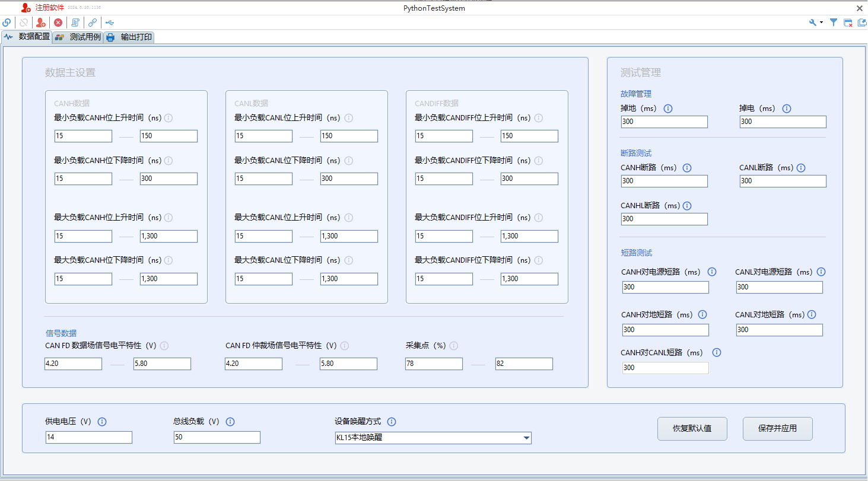
Task: Click the greyed-out disconnect link toolbar icon
Action: pyautogui.click(x=24, y=23)
